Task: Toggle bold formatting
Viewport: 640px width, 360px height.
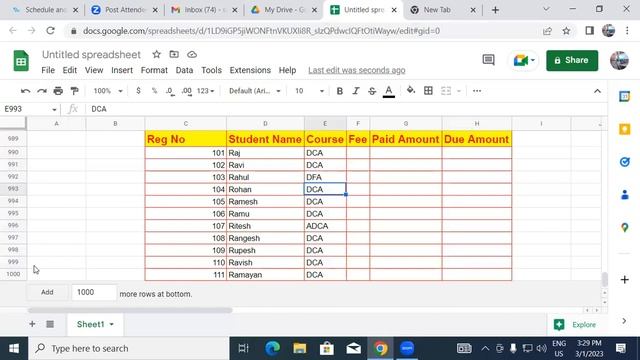Action: pos(340,91)
